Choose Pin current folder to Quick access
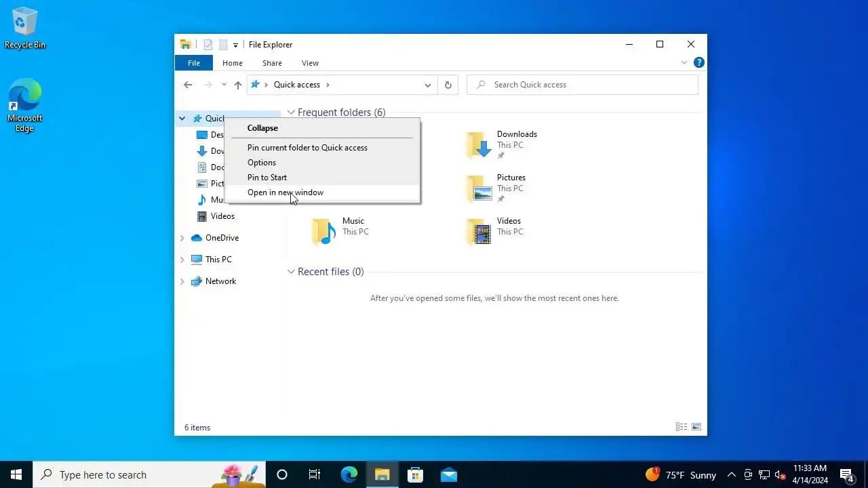 (322, 148)
